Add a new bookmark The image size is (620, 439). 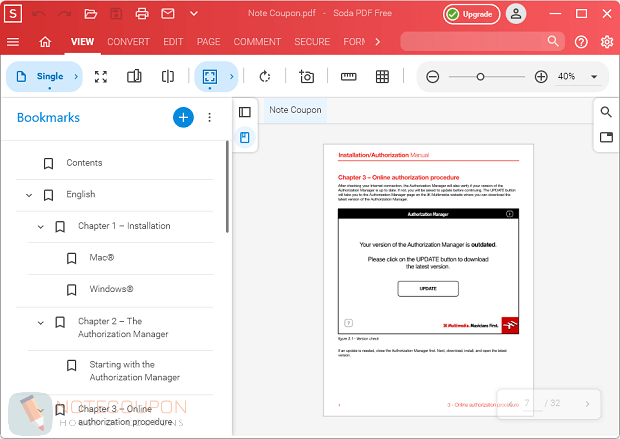[183, 117]
